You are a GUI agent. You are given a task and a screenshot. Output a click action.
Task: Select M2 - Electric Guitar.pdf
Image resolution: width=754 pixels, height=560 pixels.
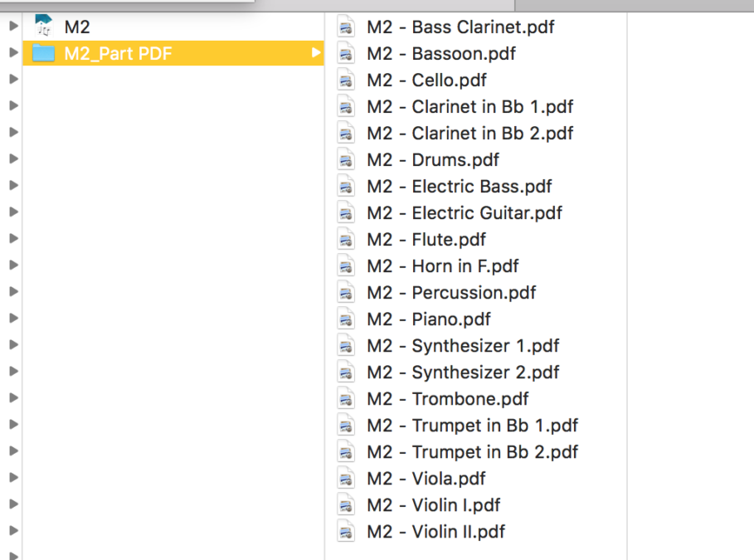point(465,212)
